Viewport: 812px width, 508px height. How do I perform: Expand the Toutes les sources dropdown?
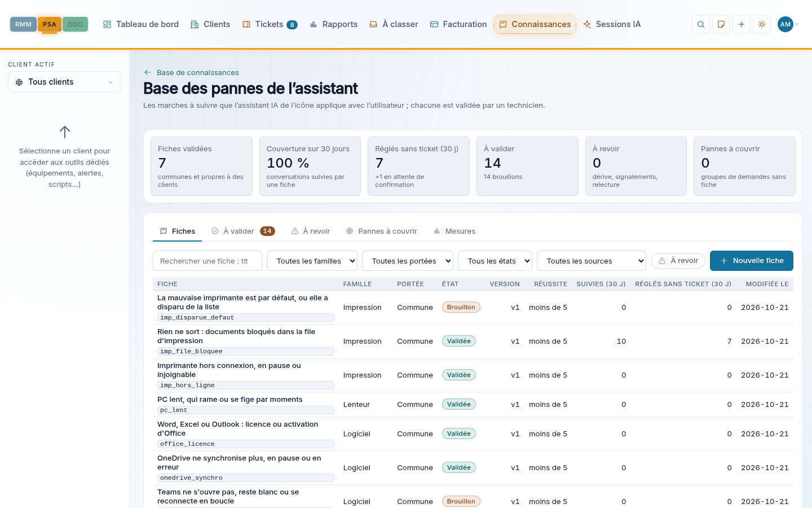click(592, 261)
